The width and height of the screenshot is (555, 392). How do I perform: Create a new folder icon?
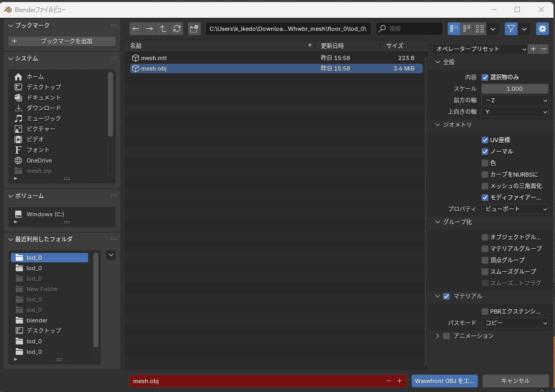[194, 29]
